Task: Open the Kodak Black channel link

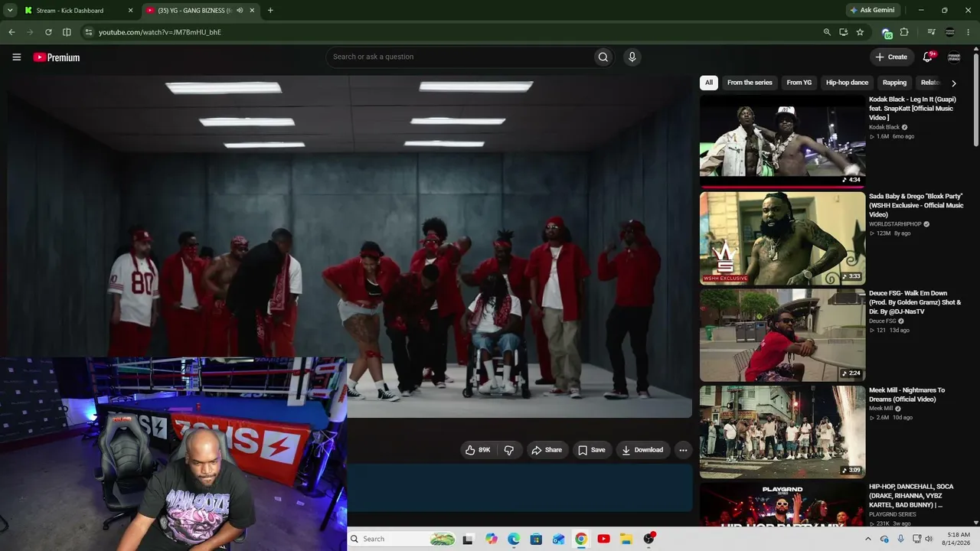Action: tap(884, 127)
